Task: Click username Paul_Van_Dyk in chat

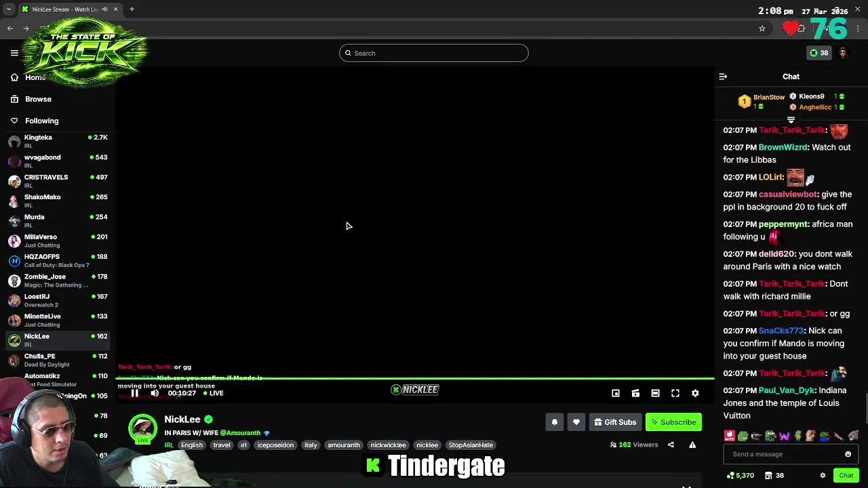Action: coord(787,390)
